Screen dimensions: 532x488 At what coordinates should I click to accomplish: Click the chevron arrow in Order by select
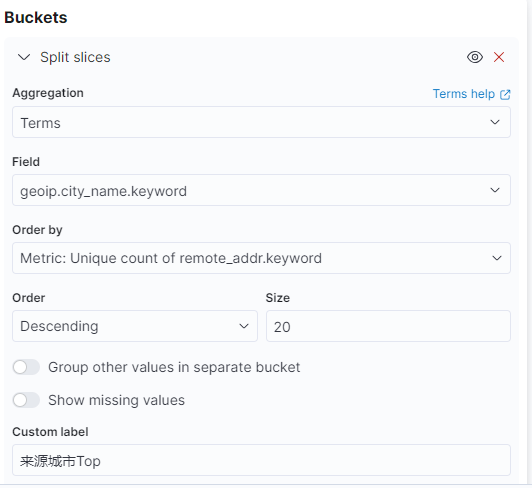pyautogui.click(x=496, y=258)
